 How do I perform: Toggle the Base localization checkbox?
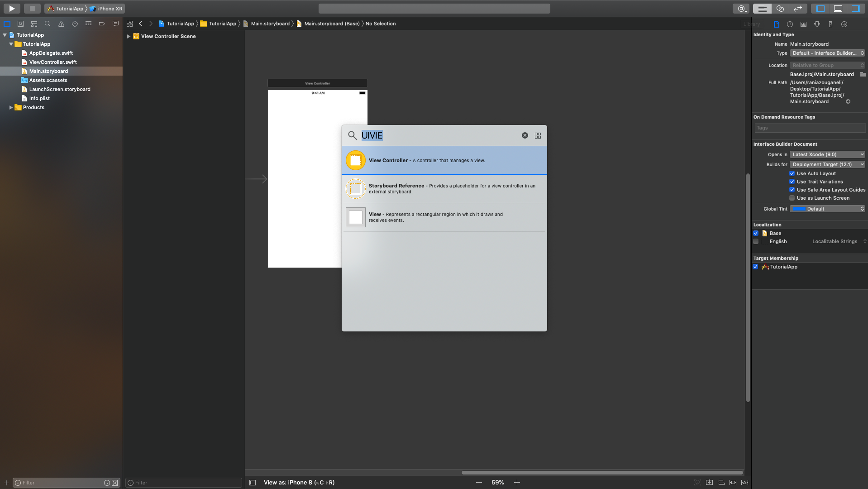point(756,233)
